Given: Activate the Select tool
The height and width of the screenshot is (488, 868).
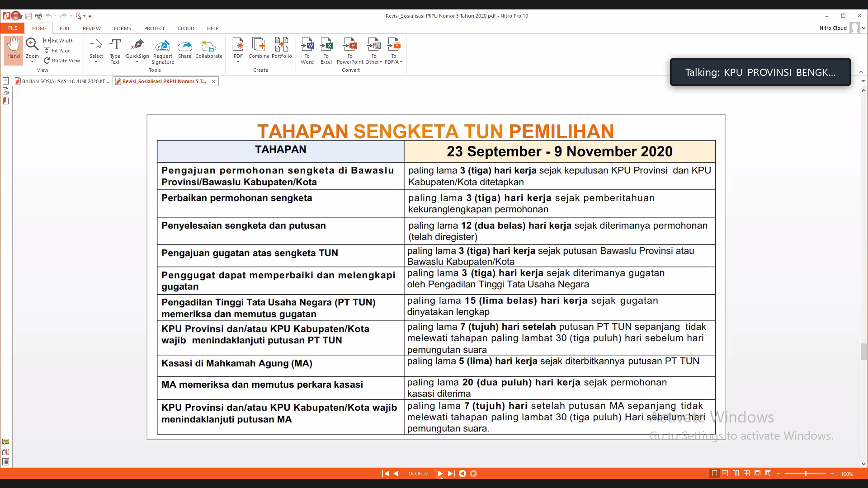Looking at the screenshot, I should (96, 49).
